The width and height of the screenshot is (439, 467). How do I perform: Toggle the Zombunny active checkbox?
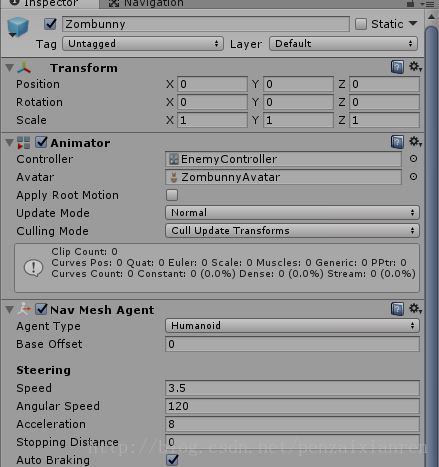click(x=50, y=24)
